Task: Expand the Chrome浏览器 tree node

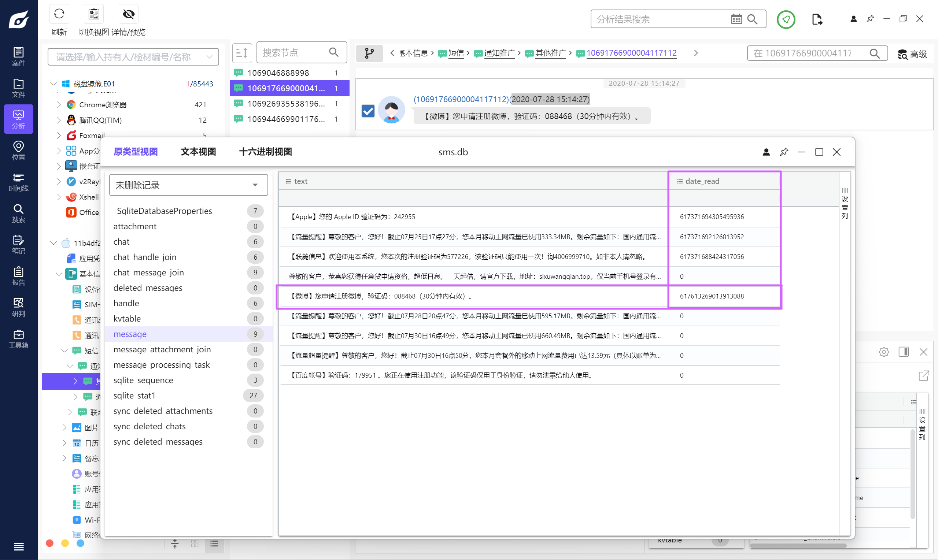Action: point(59,104)
